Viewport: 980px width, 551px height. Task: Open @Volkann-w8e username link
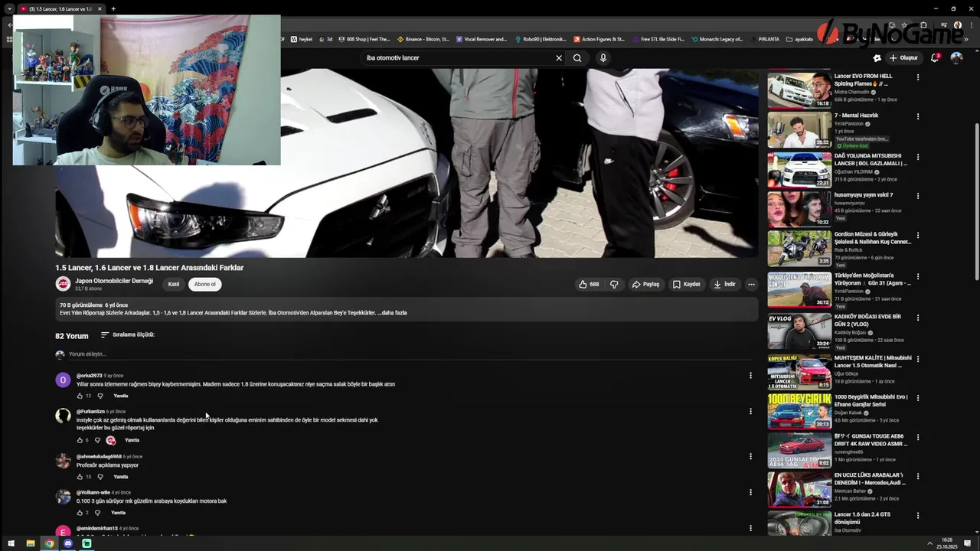click(x=93, y=493)
